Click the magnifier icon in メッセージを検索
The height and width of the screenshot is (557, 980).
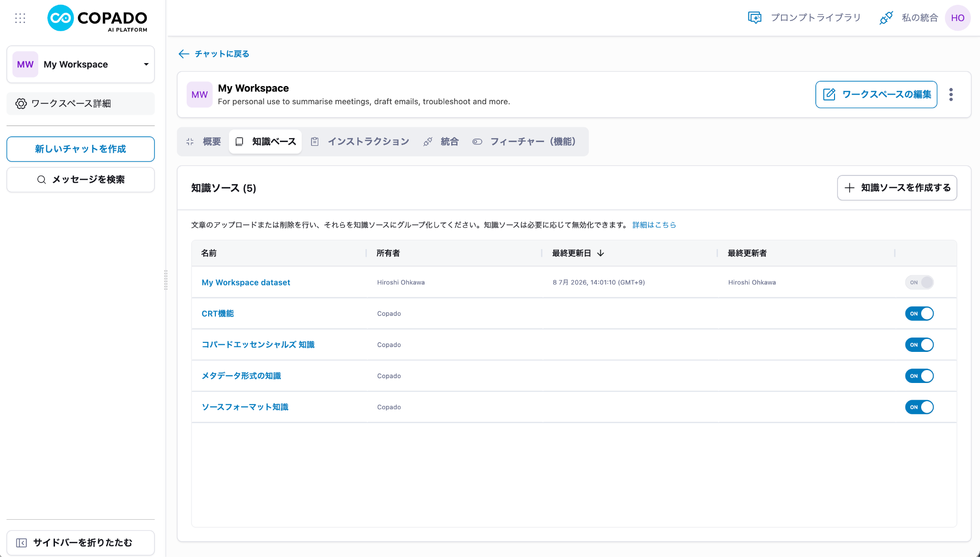(42, 180)
